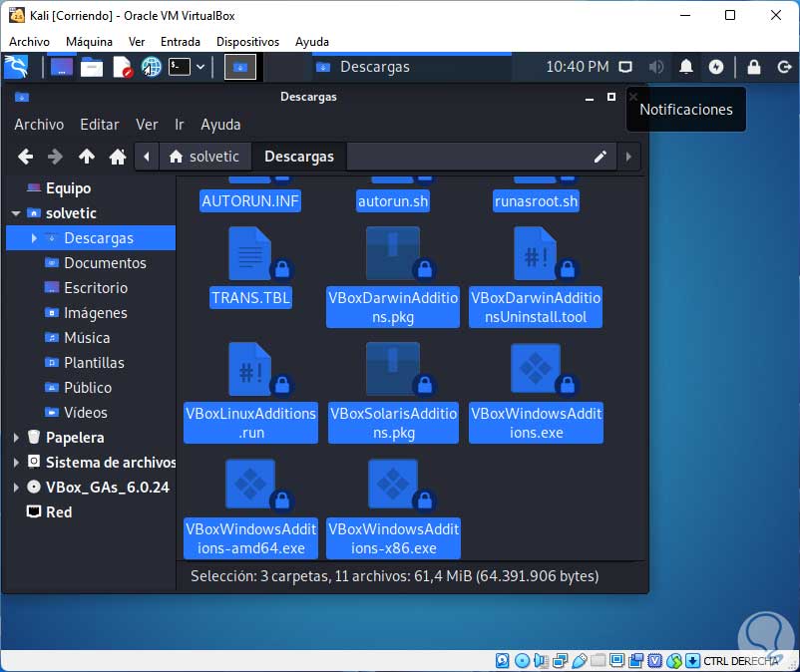Expand the terminal dropdown arrow in panel
This screenshot has width=800, height=672.
click(200, 67)
